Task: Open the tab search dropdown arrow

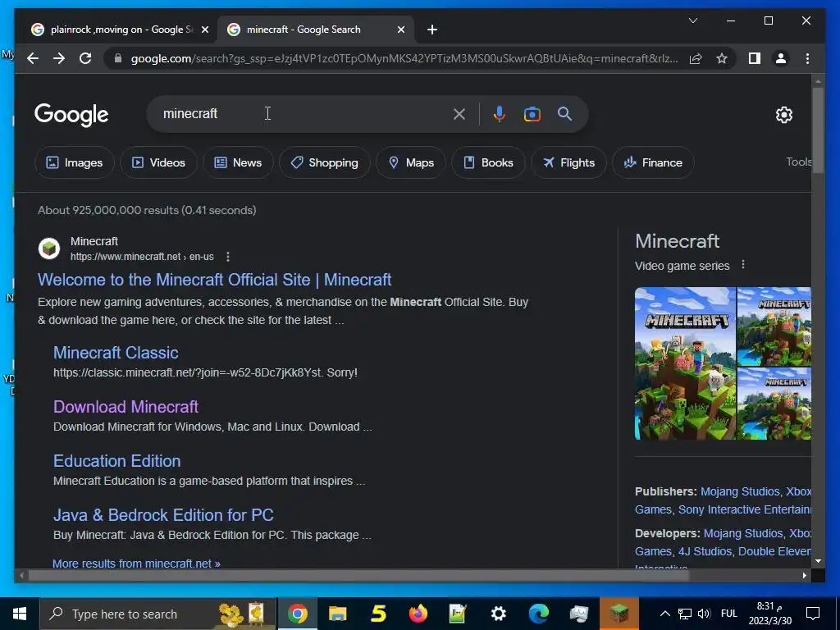Action: 692,21
